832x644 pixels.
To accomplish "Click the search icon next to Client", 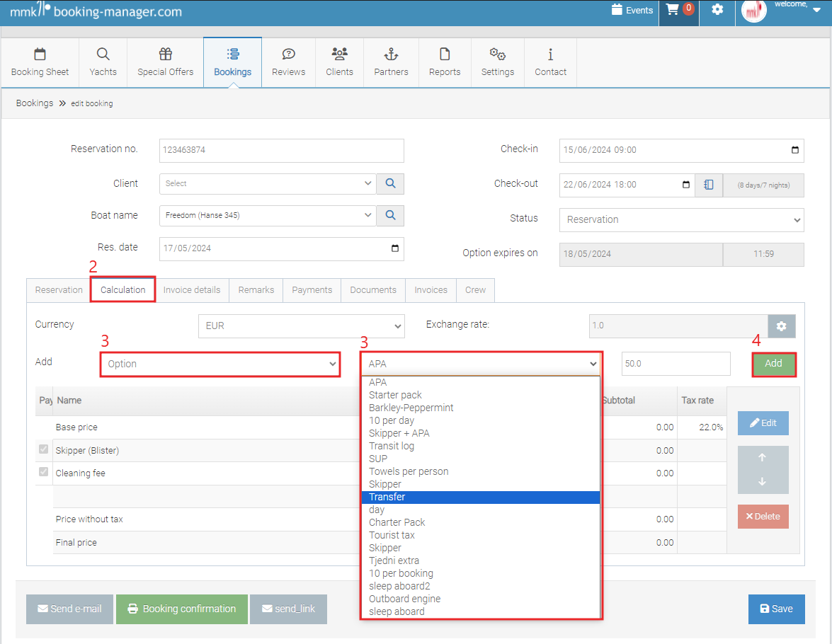I will click(x=390, y=183).
